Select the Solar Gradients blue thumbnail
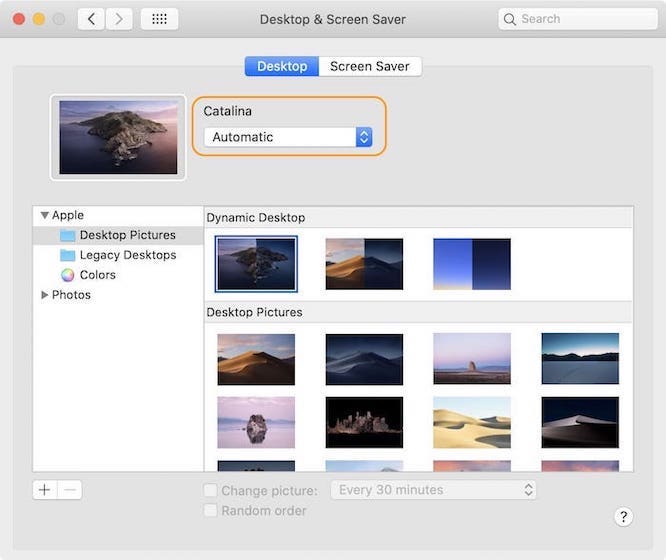The image size is (666, 560). click(472, 263)
